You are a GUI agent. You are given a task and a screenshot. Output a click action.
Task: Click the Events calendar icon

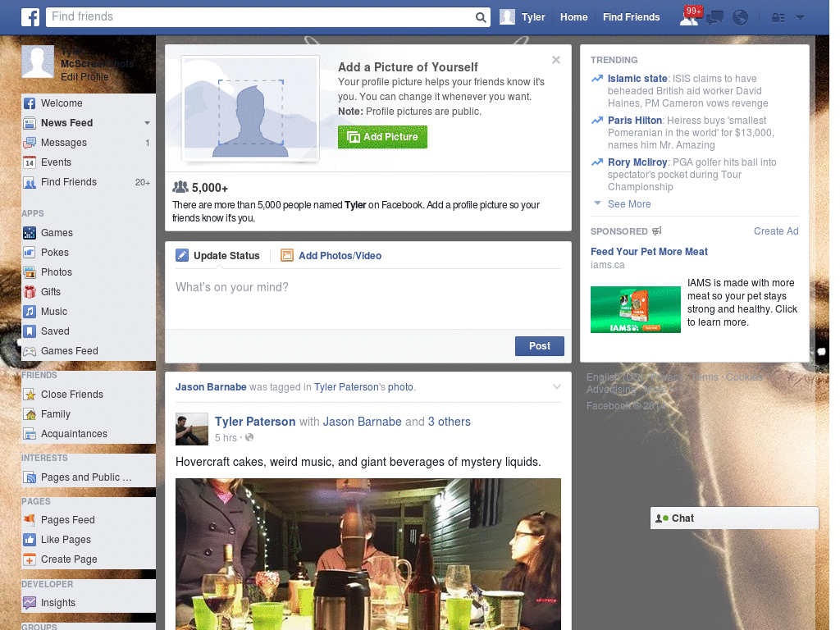[30, 162]
